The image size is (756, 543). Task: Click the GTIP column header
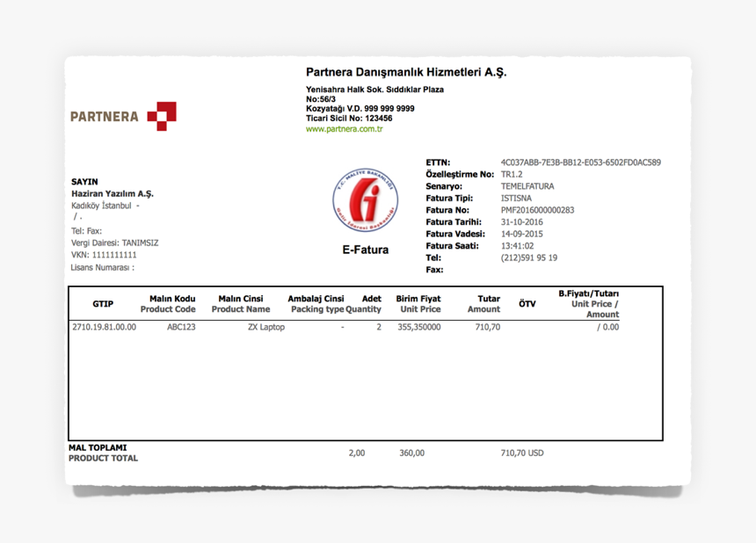point(103,304)
